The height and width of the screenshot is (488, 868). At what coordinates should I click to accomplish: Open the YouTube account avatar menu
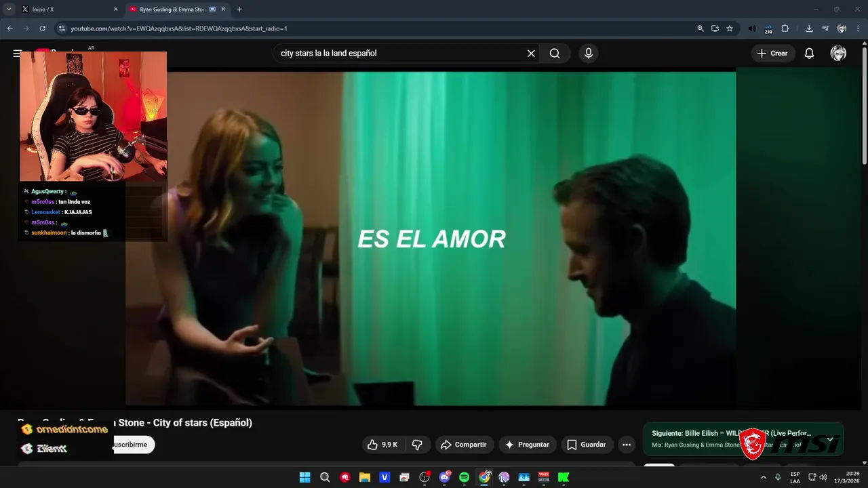click(838, 54)
